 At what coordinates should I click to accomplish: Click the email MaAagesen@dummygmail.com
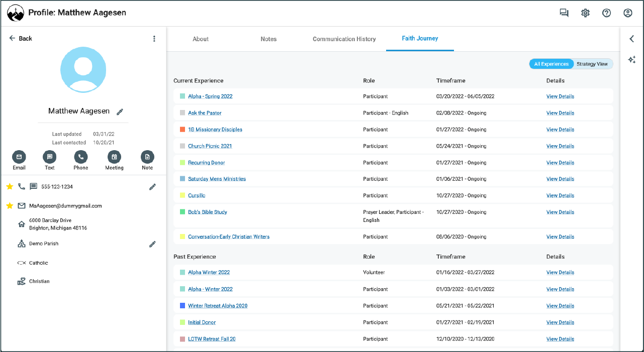(65, 206)
